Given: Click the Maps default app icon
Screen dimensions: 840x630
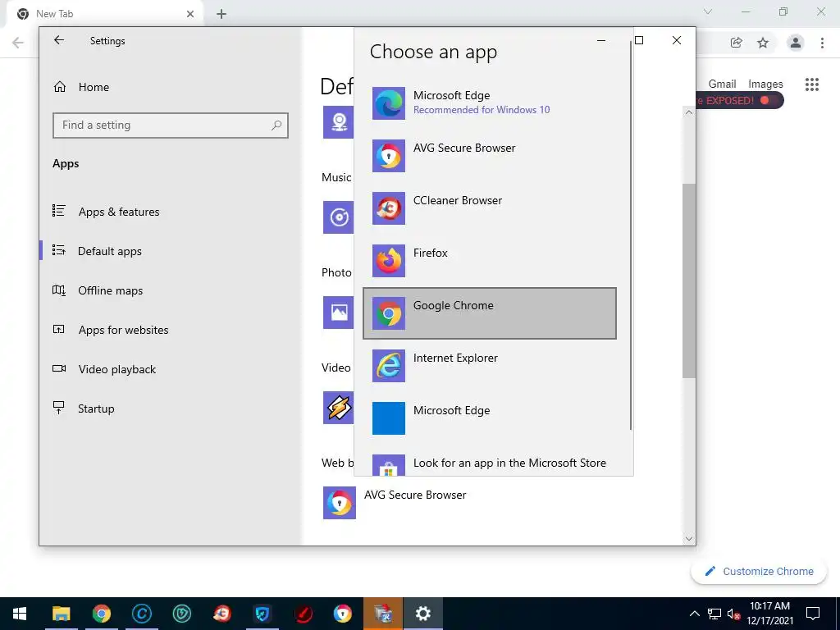Looking at the screenshot, I should point(338,122).
